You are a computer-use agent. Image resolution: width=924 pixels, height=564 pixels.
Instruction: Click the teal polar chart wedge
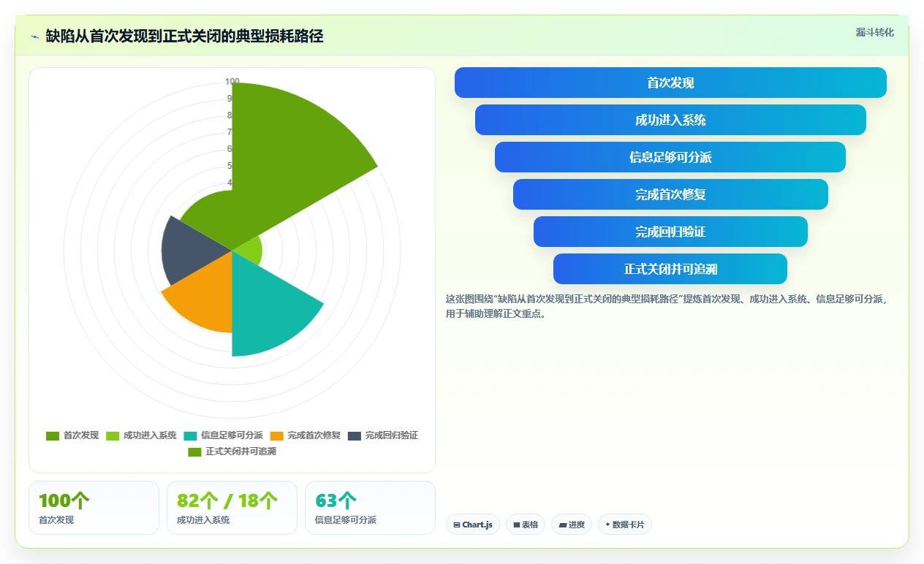[267, 307]
